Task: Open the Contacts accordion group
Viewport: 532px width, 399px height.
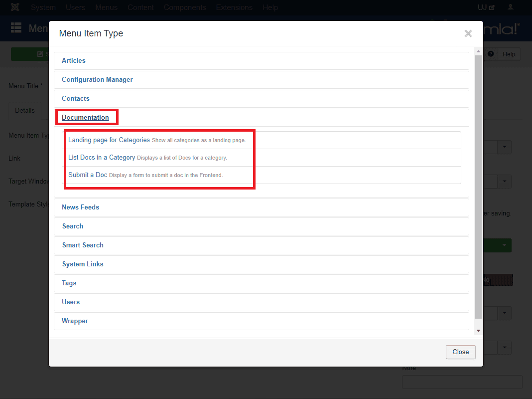Action: pyautogui.click(x=76, y=99)
